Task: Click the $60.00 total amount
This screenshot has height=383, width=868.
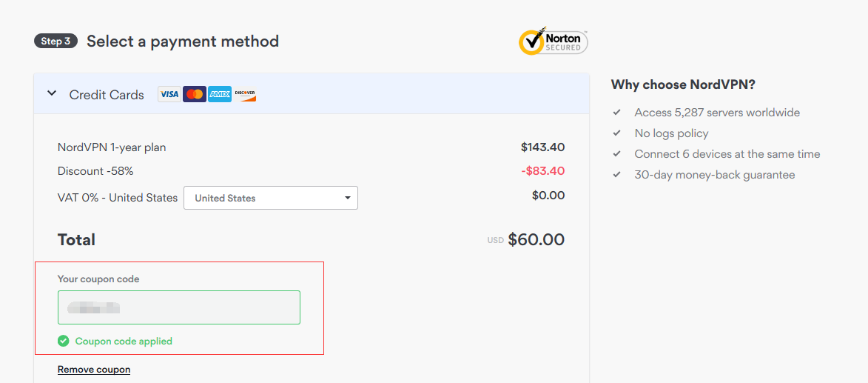Action: pyautogui.click(x=536, y=239)
